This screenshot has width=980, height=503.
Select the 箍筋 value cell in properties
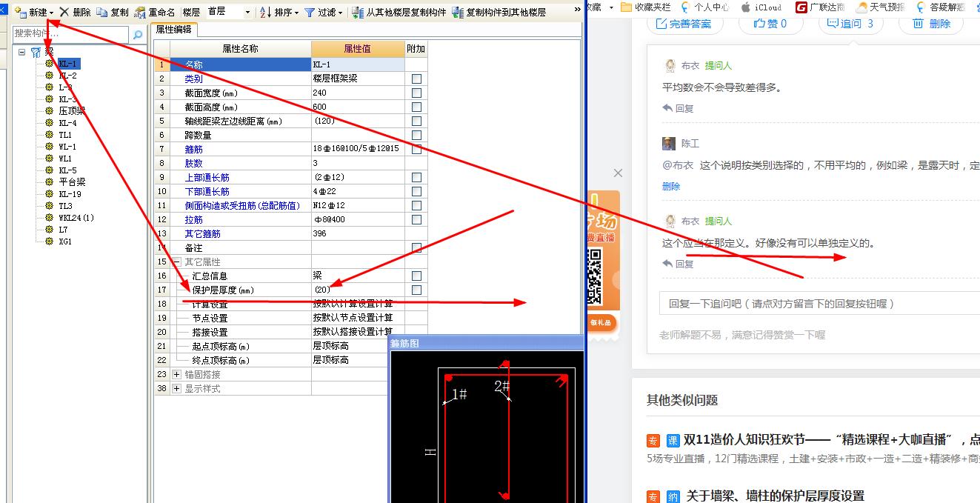(x=358, y=149)
